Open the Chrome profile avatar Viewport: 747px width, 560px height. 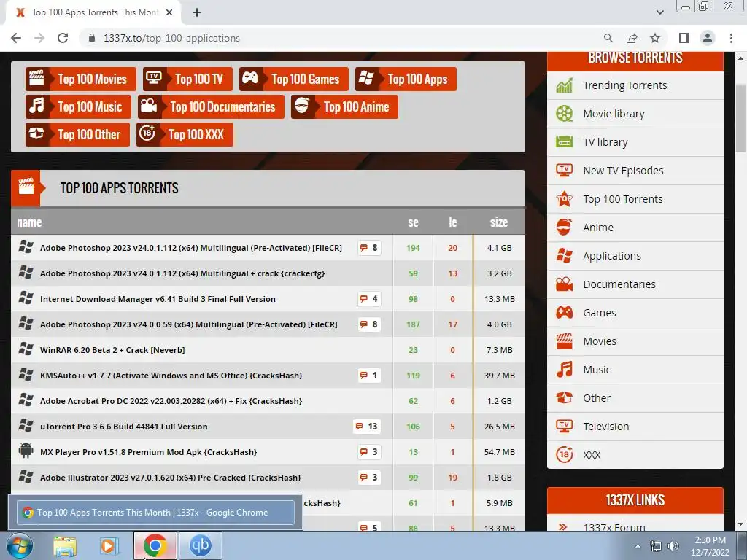pos(708,38)
